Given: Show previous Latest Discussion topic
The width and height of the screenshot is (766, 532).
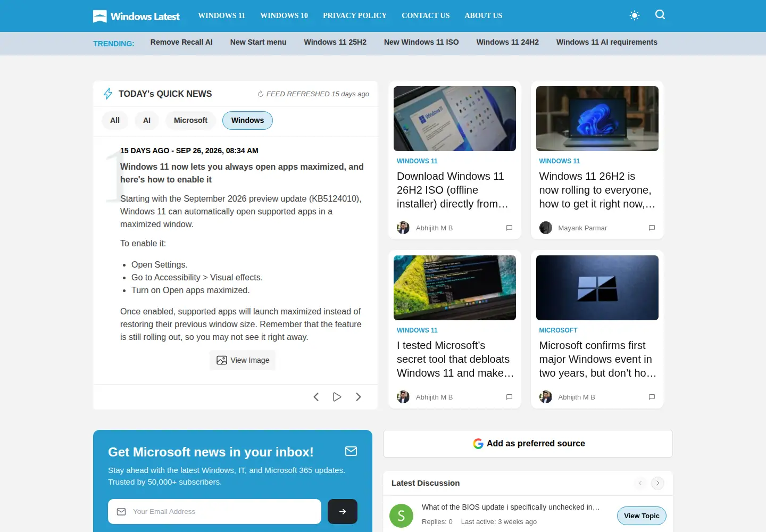Looking at the screenshot, I should 640,483.
